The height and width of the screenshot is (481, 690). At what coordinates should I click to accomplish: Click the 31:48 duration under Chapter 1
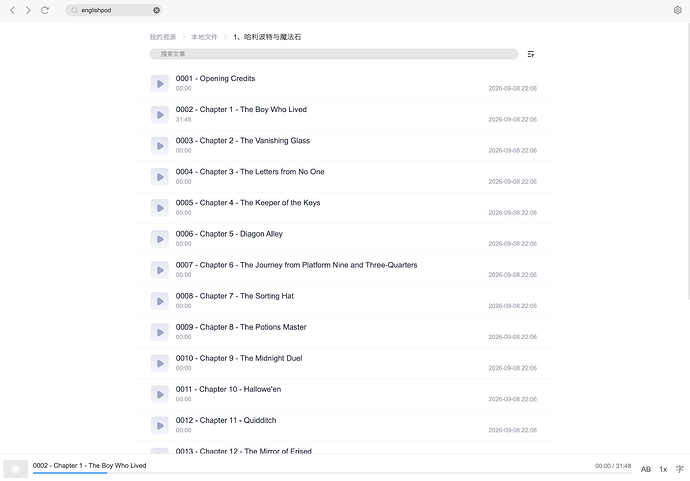(184, 120)
